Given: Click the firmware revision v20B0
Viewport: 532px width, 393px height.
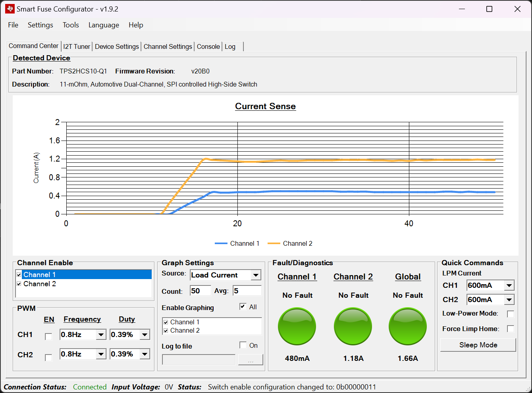Looking at the screenshot, I should coord(200,71).
